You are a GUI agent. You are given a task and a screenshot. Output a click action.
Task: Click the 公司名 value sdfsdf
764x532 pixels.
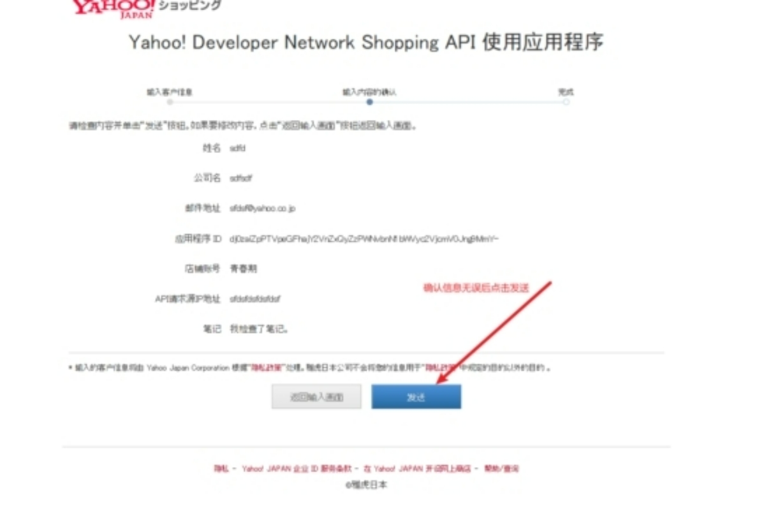point(240,179)
